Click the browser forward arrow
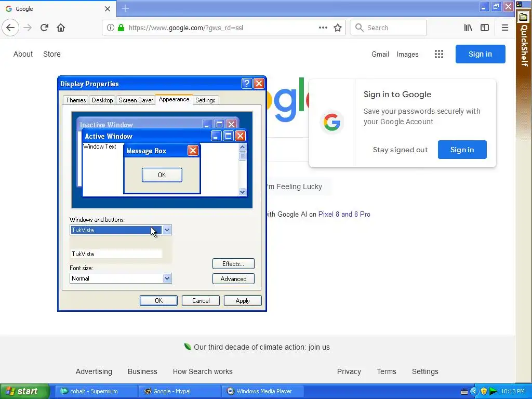This screenshot has width=532, height=399. (28, 28)
